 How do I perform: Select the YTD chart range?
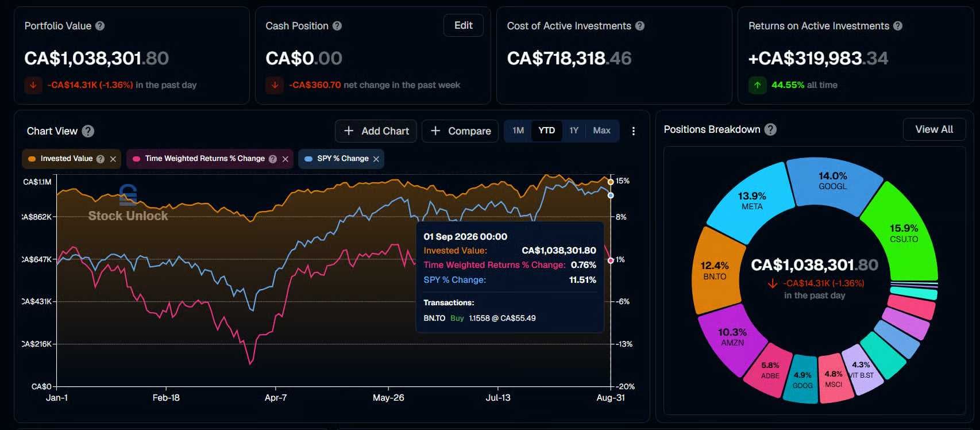[546, 131]
